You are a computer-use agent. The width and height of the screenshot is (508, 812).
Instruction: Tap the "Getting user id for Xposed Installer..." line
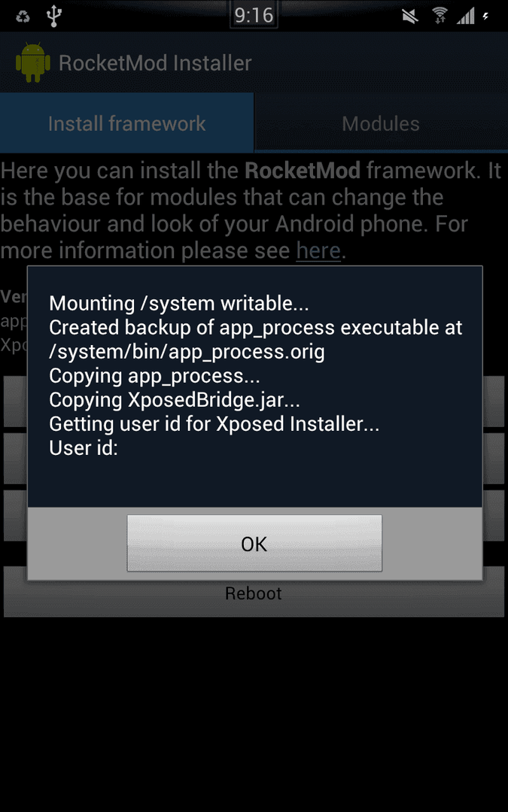(x=214, y=423)
